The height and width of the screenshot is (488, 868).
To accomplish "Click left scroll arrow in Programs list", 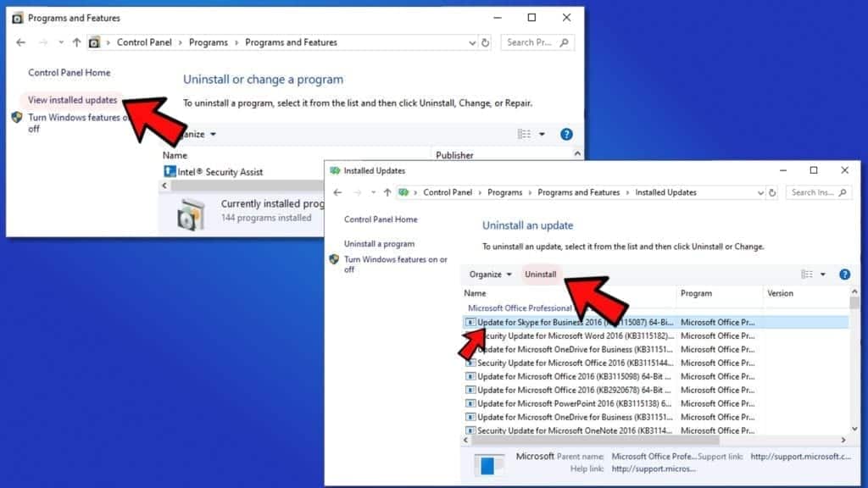I will click(164, 186).
